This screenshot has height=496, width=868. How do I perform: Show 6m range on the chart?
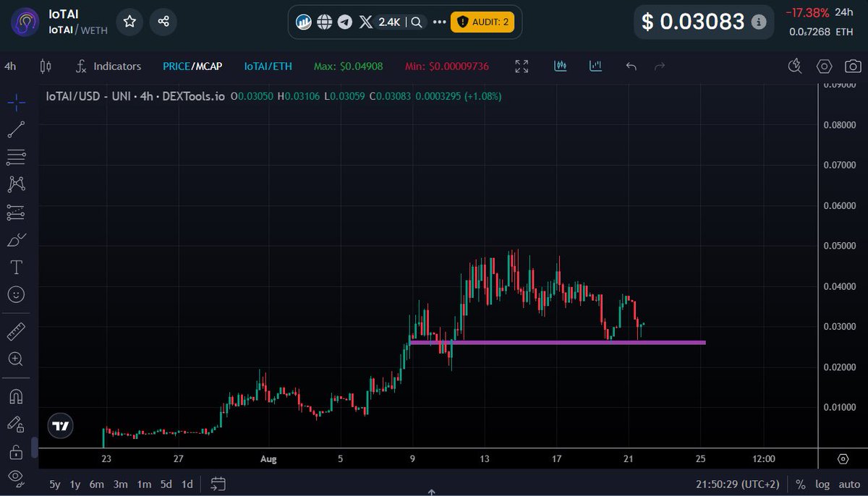(97, 484)
